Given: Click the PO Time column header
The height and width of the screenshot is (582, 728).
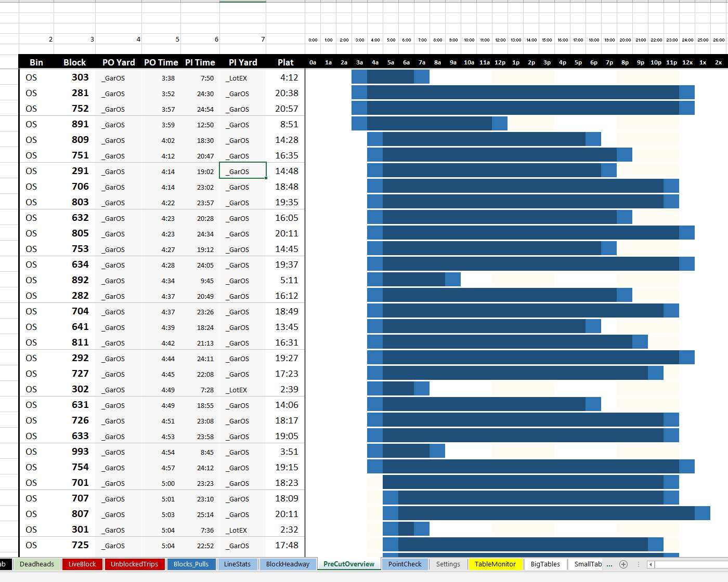Looking at the screenshot, I should [x=161, y=62].
